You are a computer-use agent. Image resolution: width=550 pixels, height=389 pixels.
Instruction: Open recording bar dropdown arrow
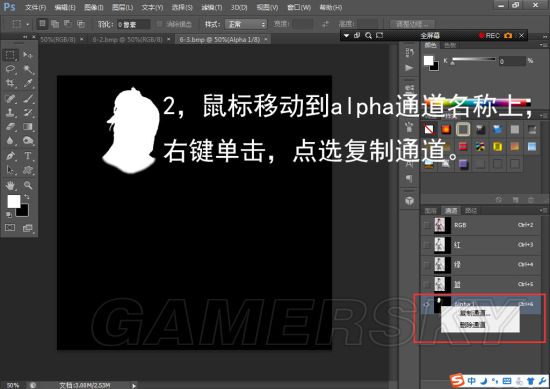(347, 35)
